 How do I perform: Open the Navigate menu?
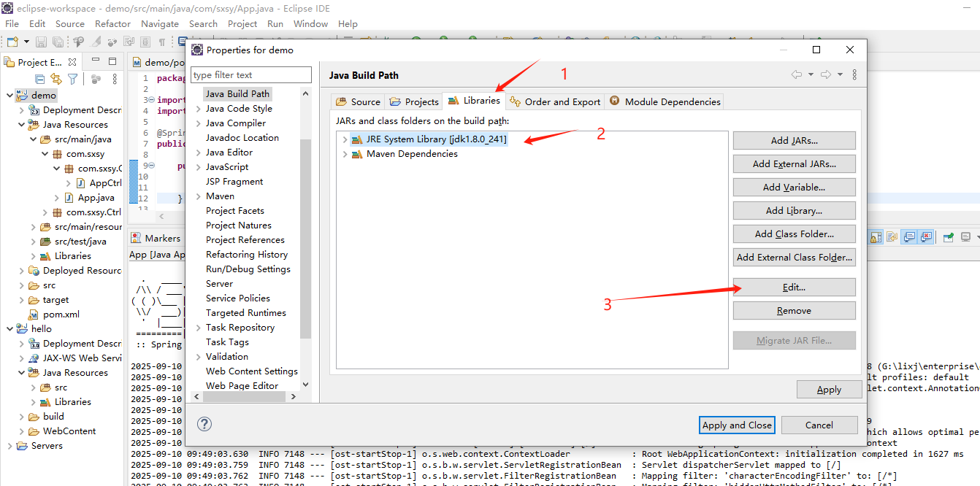click(159, 23)
